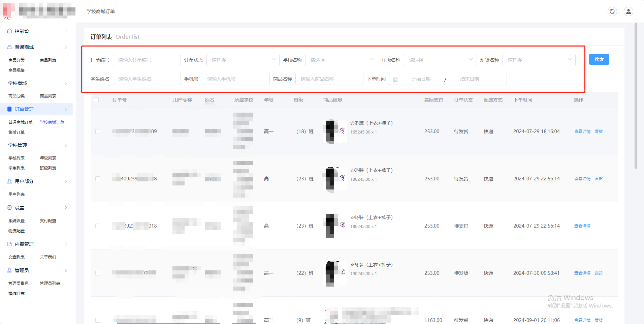Click the 用户部分 person icon
The width and height of the screenshot is (644, 324).
[x=9, y=181]
